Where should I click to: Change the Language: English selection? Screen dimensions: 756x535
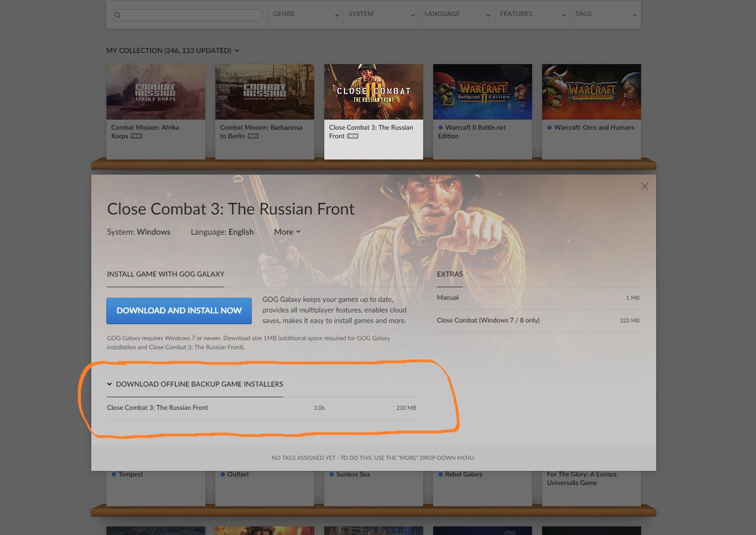[222, 232]
